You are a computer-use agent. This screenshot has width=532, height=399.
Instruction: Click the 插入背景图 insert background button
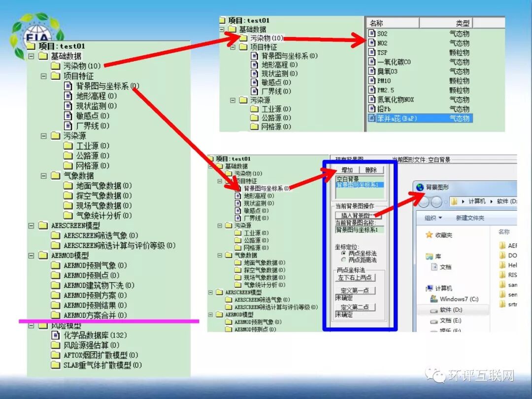pos(357,214)
